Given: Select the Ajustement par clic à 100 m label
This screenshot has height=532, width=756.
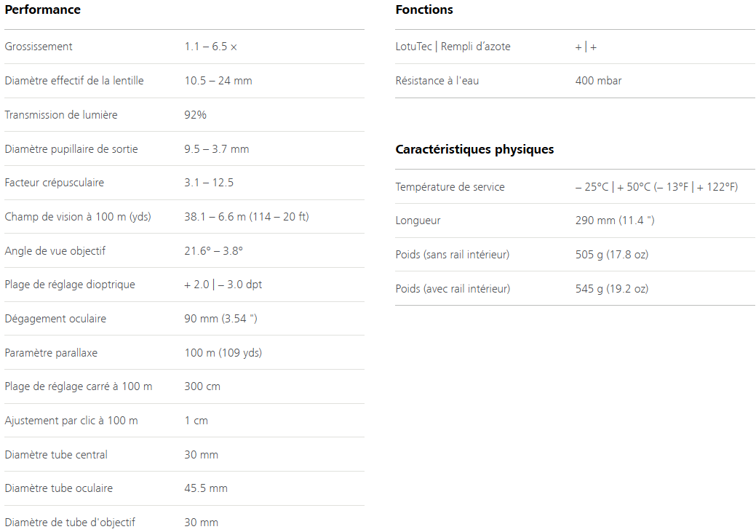Looking at the screenshot, I should [71, 421].
